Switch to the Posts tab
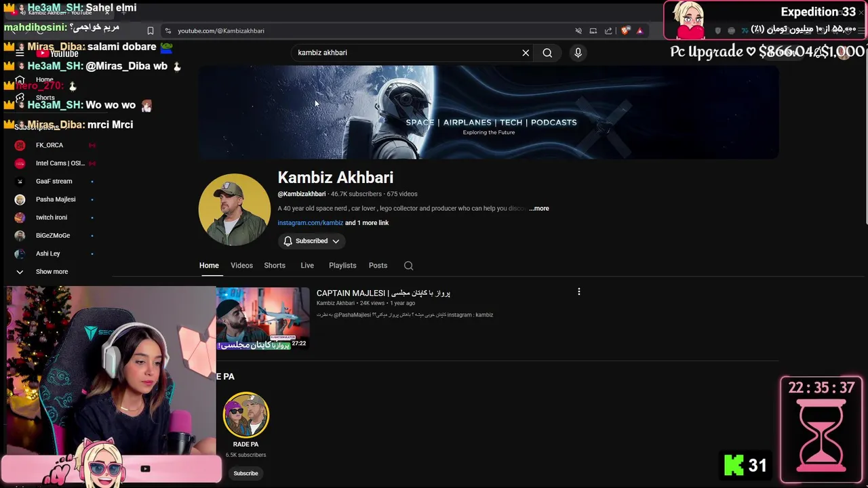The height and width of the screenshot is (488, 868). coord(378,266)
